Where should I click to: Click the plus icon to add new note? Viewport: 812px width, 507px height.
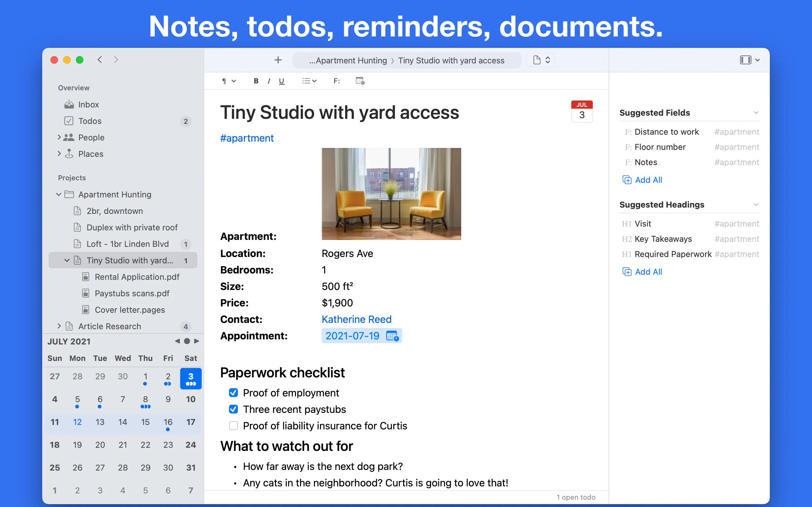278,60
